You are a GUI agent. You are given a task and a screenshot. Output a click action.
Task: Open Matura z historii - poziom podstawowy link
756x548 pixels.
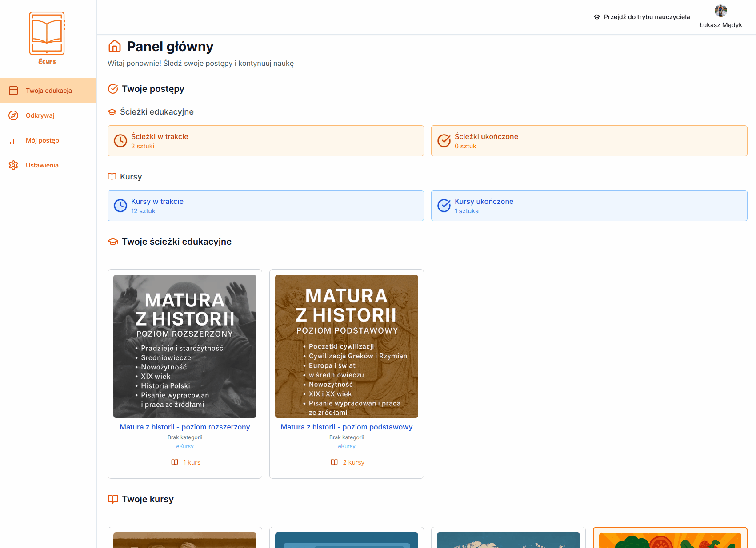click(347, 427)
